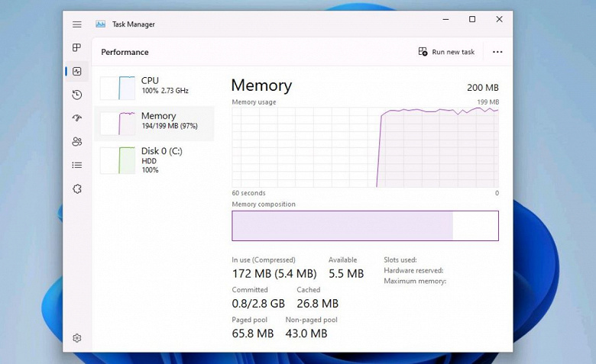
Task: Click the Memory usage label
Action: coord(254,102)
